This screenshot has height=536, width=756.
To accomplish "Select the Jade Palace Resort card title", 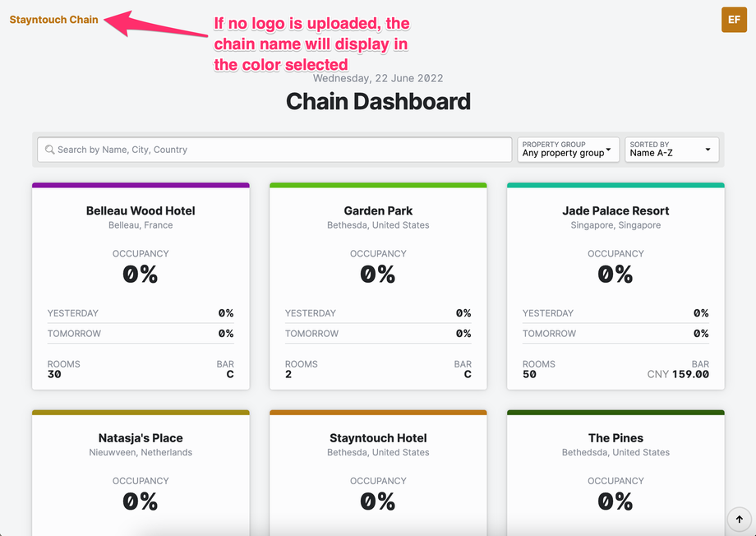I will (615, 211).
